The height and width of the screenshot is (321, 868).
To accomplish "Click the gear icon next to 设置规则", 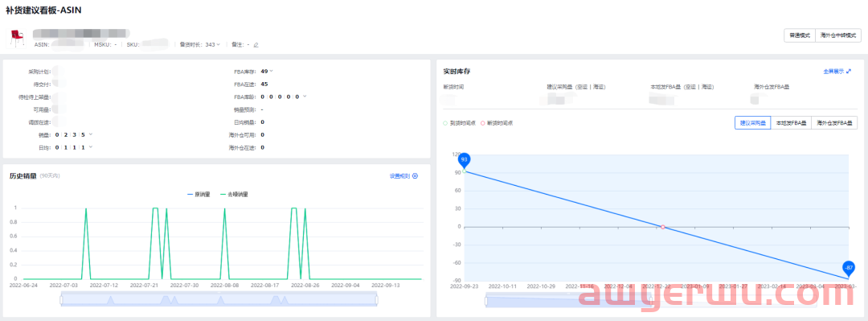I will [x=416, y=175].
